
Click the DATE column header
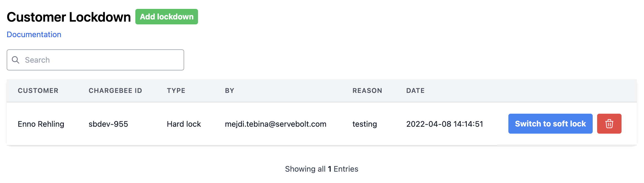click(x=415, y=91)
